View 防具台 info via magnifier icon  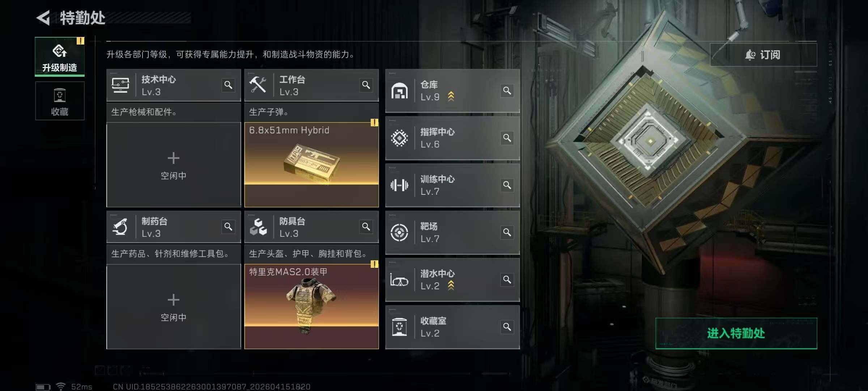tap(366, 227)
